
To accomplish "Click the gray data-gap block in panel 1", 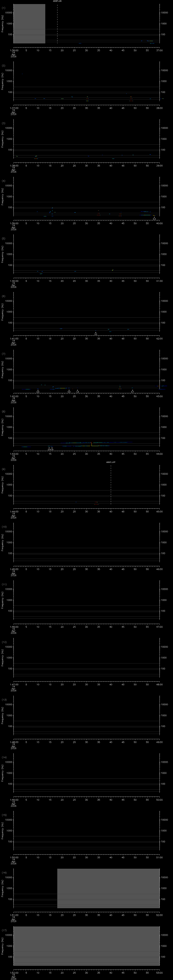I will pyautogui.click(x=29, y=24).
